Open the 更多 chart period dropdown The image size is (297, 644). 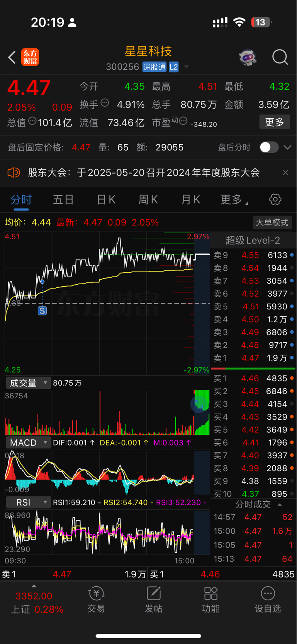234,200
